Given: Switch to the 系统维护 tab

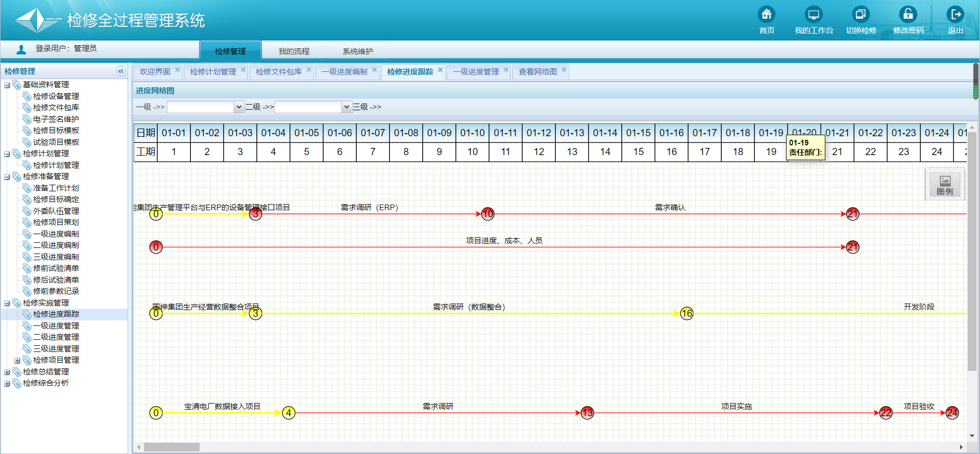Looking at the screenshot, I should click(x=357, y=52).
